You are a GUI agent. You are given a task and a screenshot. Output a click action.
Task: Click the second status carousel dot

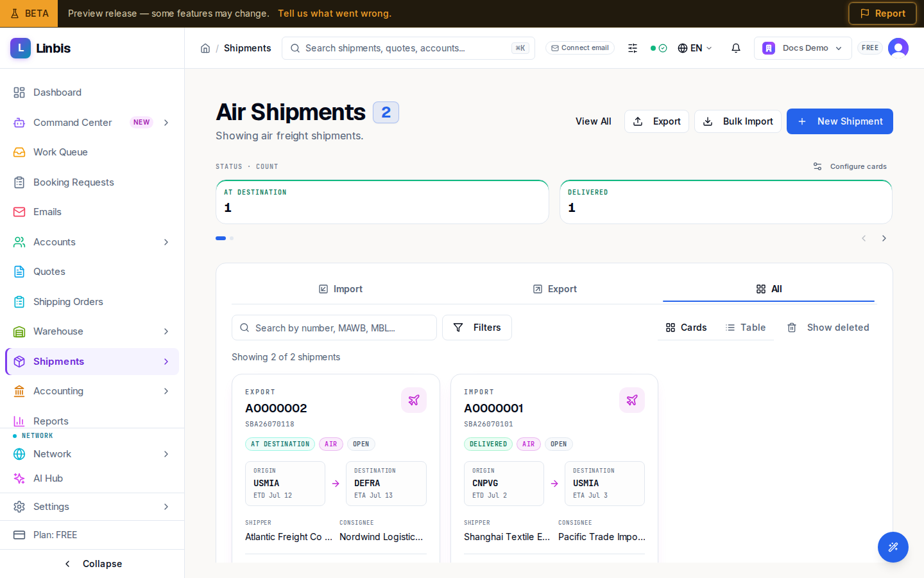[232, 238]
